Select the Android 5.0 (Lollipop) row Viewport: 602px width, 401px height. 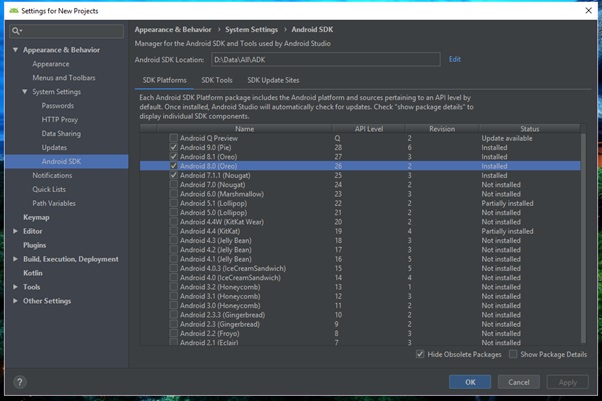[360, 212]
